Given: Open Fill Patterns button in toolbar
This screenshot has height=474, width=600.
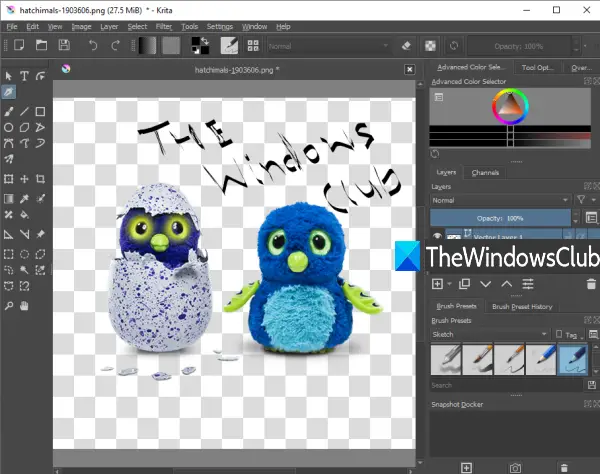Looking at the screenshot, I should [171, 46].
